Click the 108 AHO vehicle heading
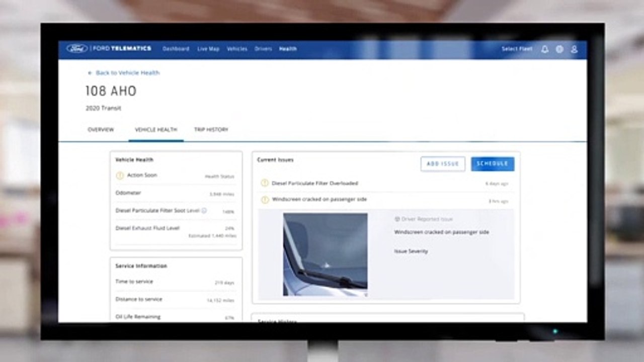This screenshot has width=644, height=362. tap(111, 92)
